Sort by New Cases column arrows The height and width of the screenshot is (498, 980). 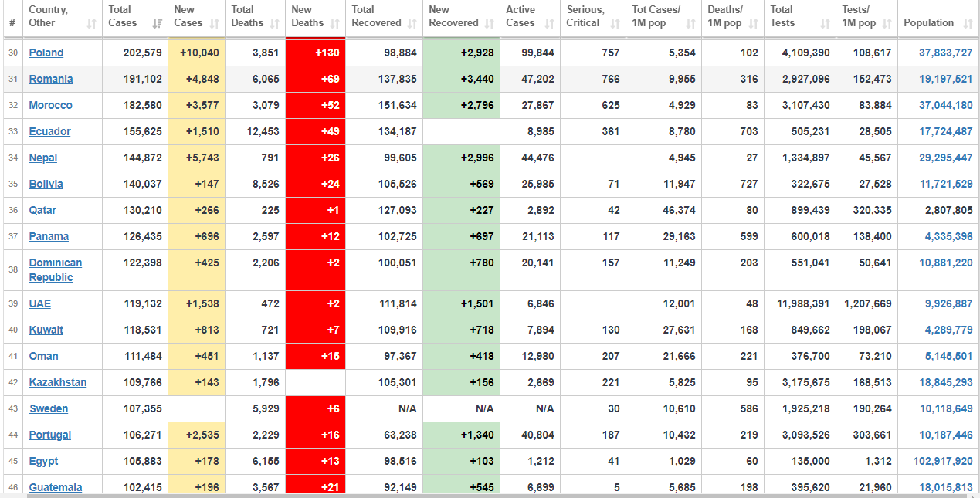pyautogui.click(x=215, y=24)
